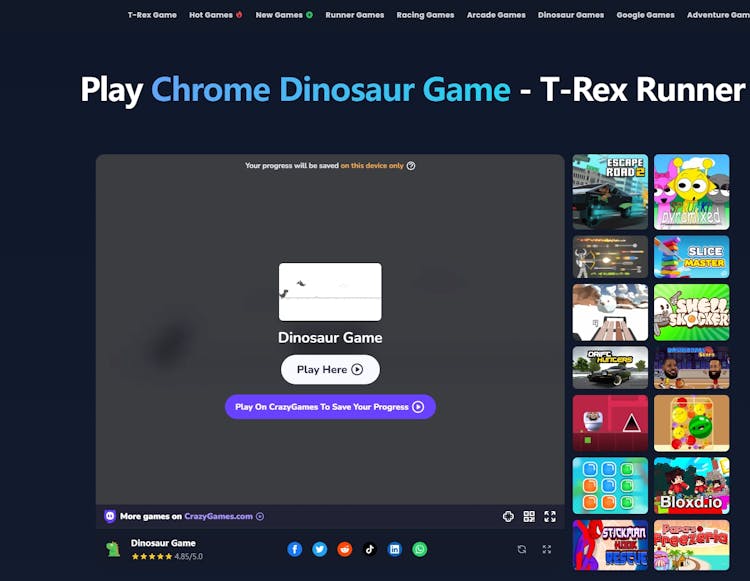Open the Basketball Stars game
Image resolution: width=750 pixels, height=581 pixels.
pos(692,368)
